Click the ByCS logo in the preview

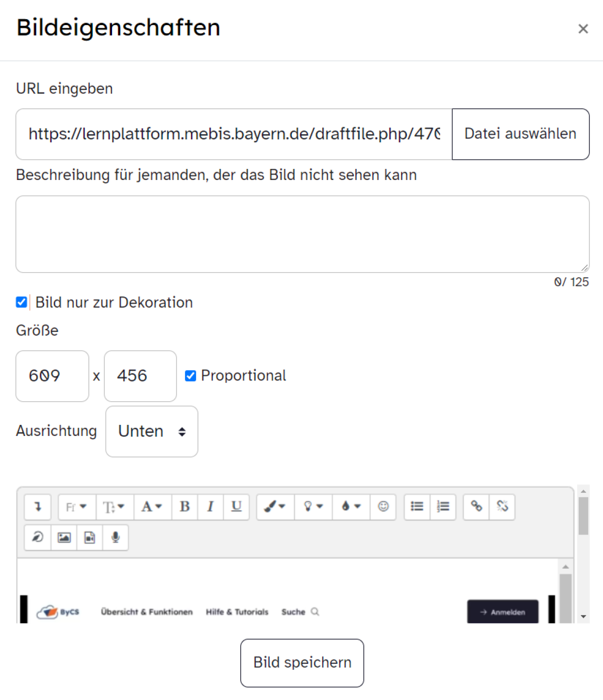58,612
